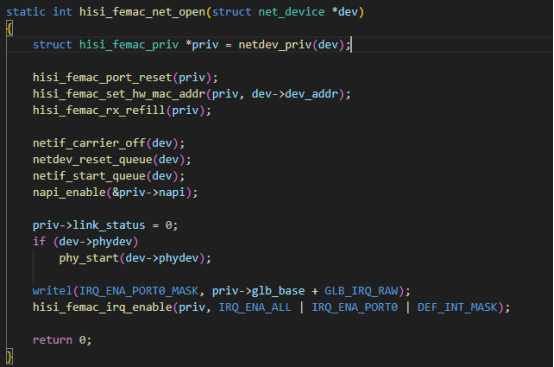This screenshot has width=554, height=367.
Task: Click the writel function call
Action: (53, 291)
